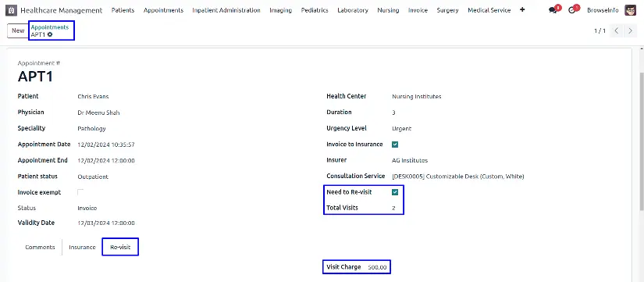Click the plus icon in menu bar
The width and height of the screenshot is (644, 282).
tap(522, 10)
